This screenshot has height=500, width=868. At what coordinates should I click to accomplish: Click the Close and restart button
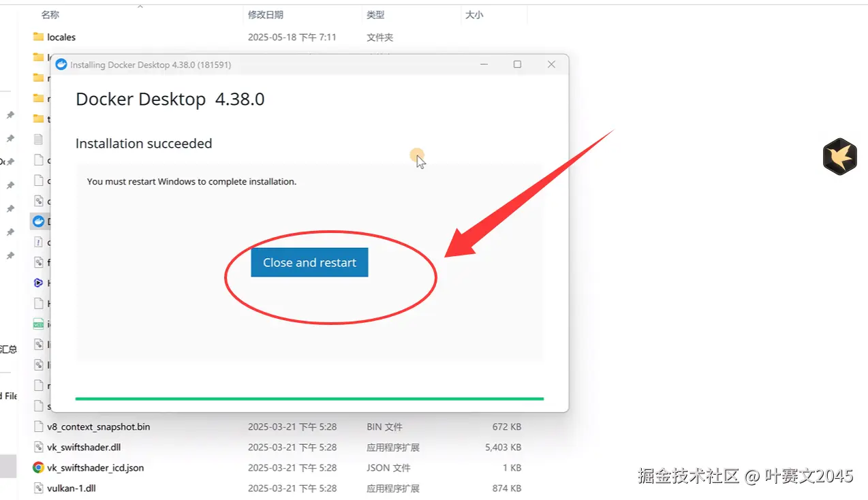click(x=309, y=262)
